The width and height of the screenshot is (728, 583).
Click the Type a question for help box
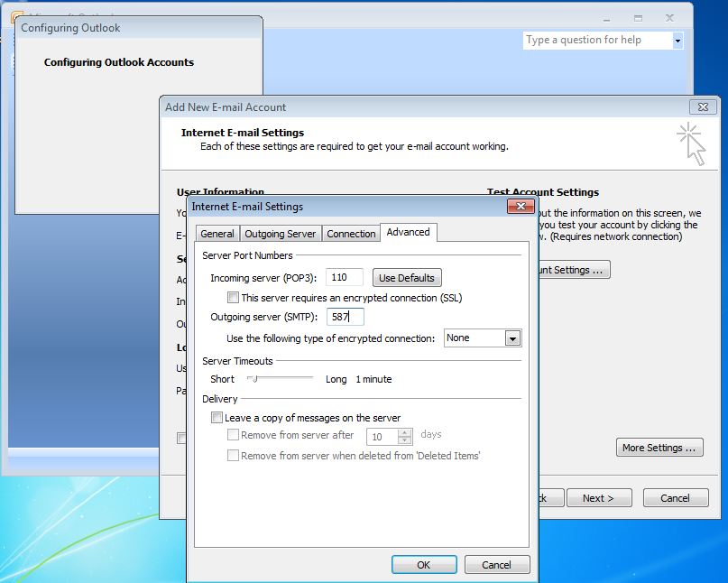point(598,41)
